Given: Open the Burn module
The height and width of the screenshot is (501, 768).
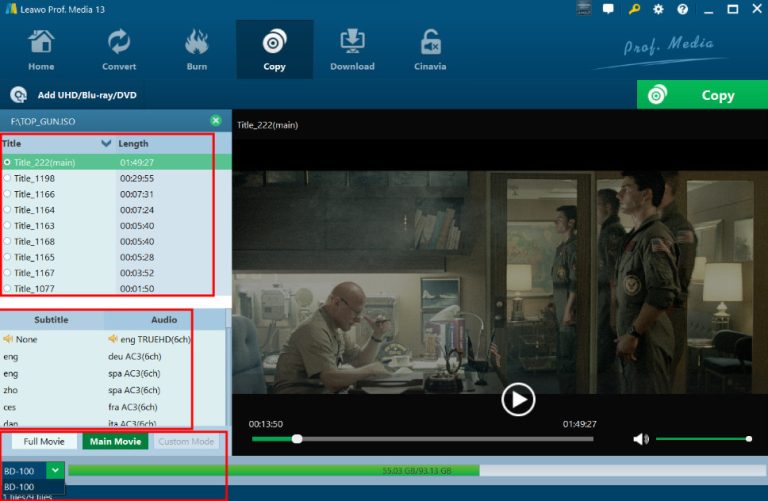Looking at the screenshot, I should (x=197, y=49).
